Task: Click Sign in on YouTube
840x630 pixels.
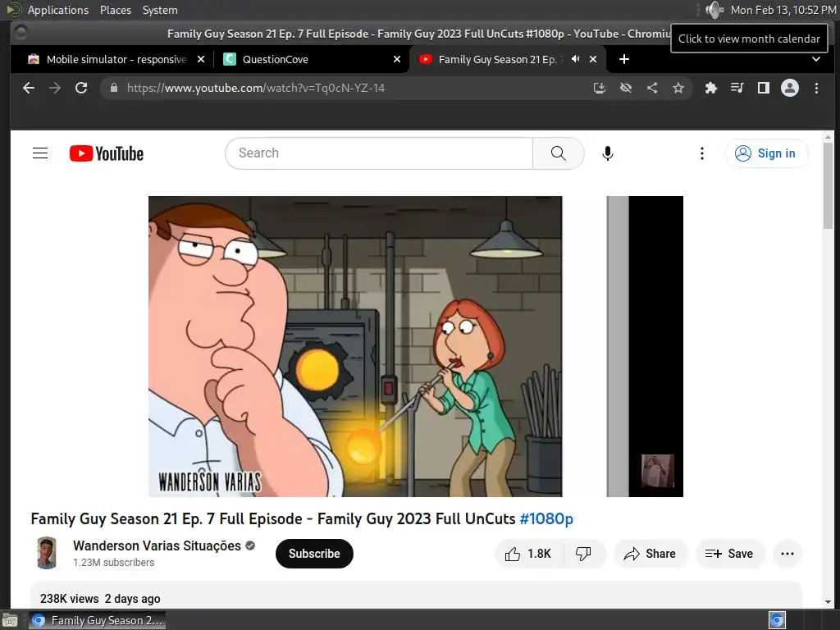Action: 767,153
